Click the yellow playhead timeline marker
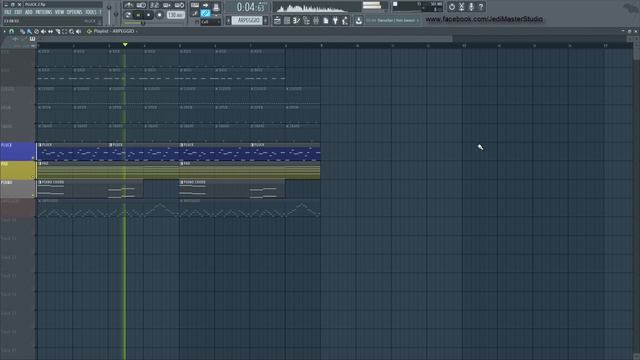 [x=125, y=44]
